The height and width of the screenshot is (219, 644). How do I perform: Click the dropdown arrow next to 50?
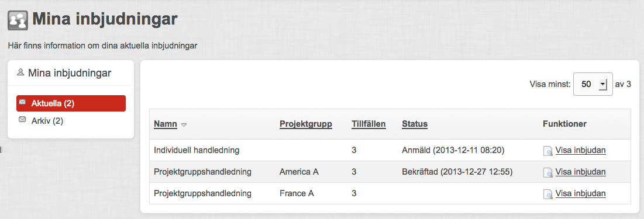coord(602,85)
